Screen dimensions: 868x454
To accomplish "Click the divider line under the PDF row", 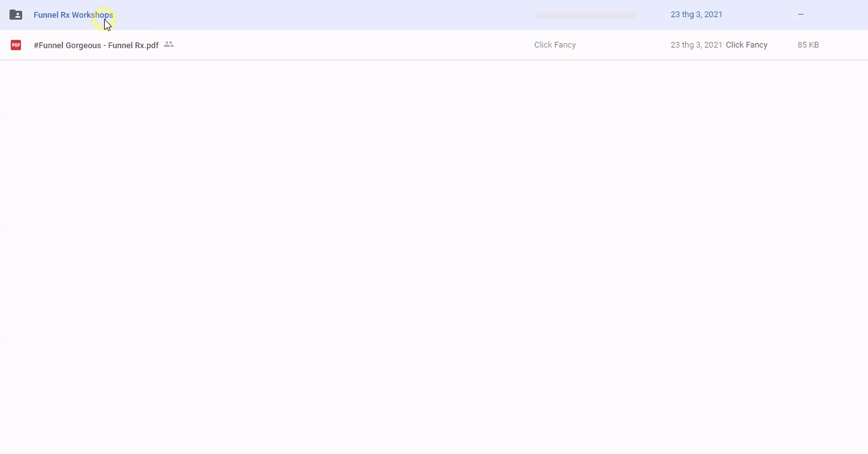I will (x=434, y=60).
